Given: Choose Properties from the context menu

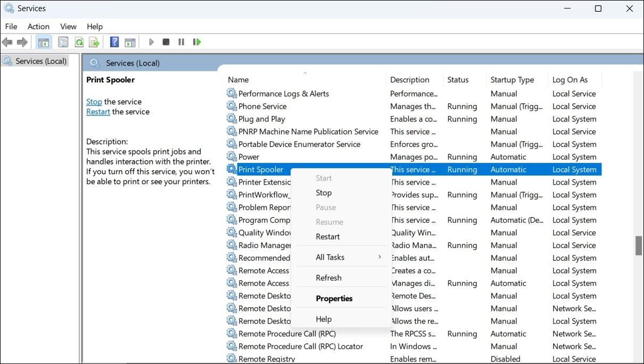Looking at the screenshot, I should tap(334, 299).
